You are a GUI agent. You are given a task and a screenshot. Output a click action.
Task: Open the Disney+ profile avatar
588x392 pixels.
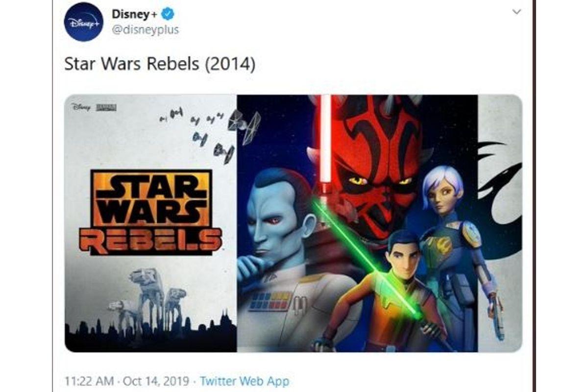84,22
